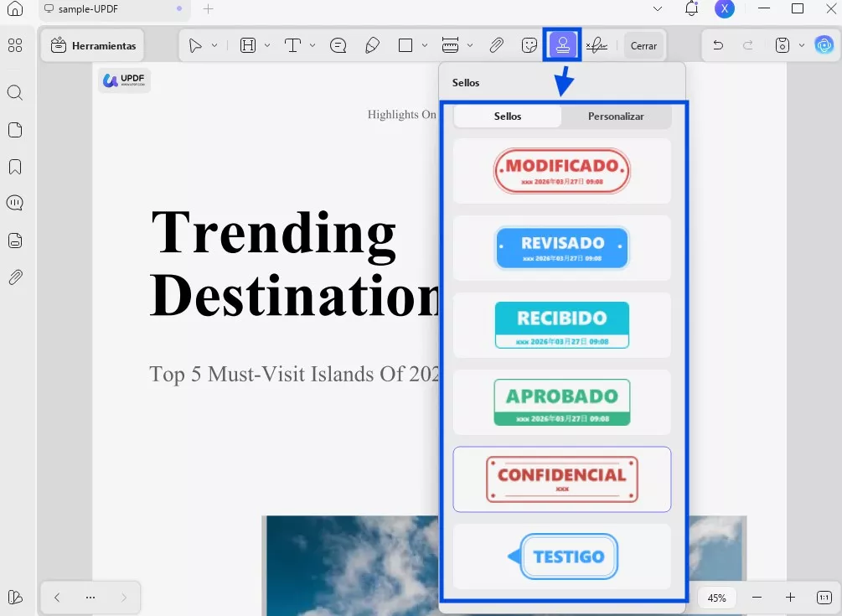Expand the measure tool dropdown arrow

(x=470, y=45)
